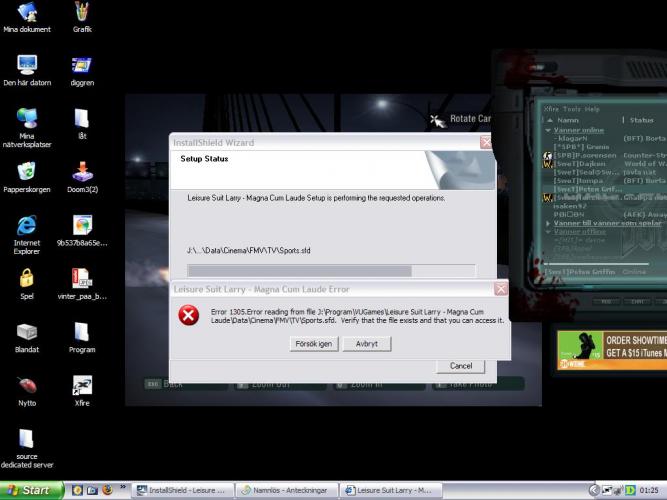This screenshot has width=667, height=500.
Task: Click the taskbar clock showing 01:25
Action: pyautogui.click(x=649, y=490)
